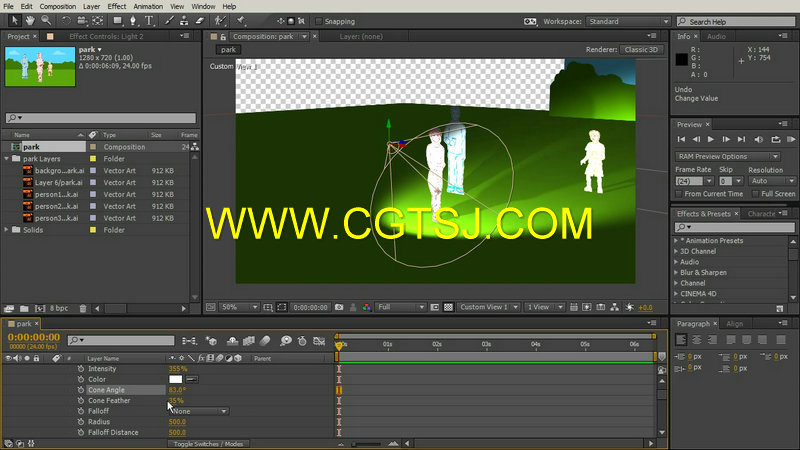This screenshot has width=800, height=450.
Task: Toggle the transparency grid button
Action: [448, 307]
